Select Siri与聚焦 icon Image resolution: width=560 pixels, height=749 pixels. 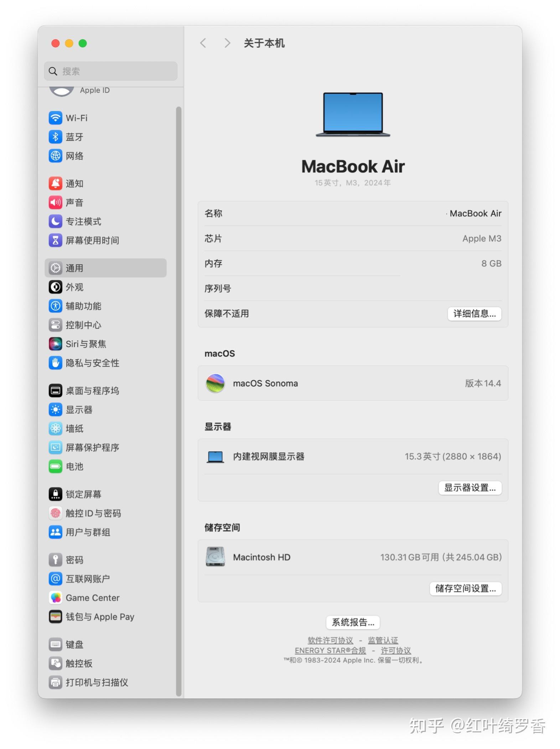pyautogui.click(x=55, y=344)
